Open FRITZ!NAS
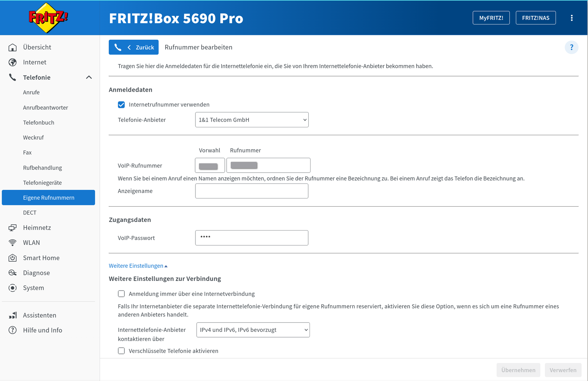 (x=536, y=18)
